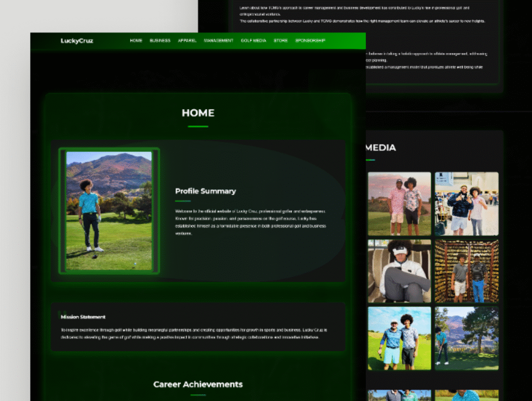Click the large HOME section title

pos(198,113)
